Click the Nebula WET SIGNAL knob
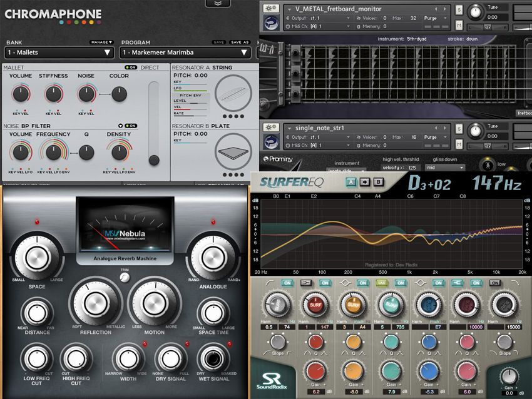 click(213, 358)
